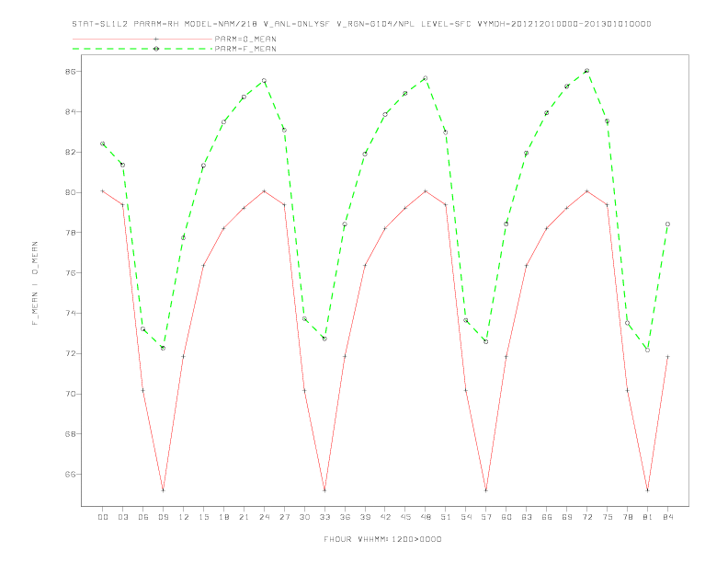Screen dimensions: 728x563
Task: Click green F_MEAN circle marker at hour 00
Action: 103,144
